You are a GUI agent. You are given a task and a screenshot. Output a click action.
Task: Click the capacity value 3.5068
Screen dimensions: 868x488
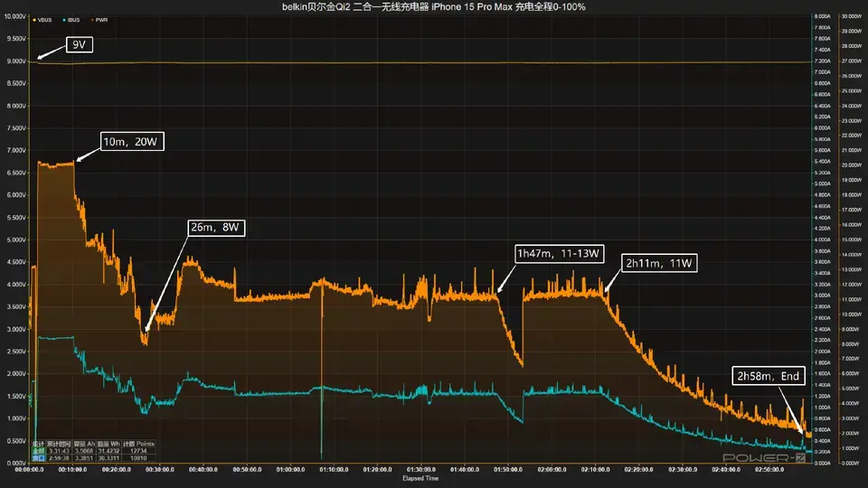point(84,451)
